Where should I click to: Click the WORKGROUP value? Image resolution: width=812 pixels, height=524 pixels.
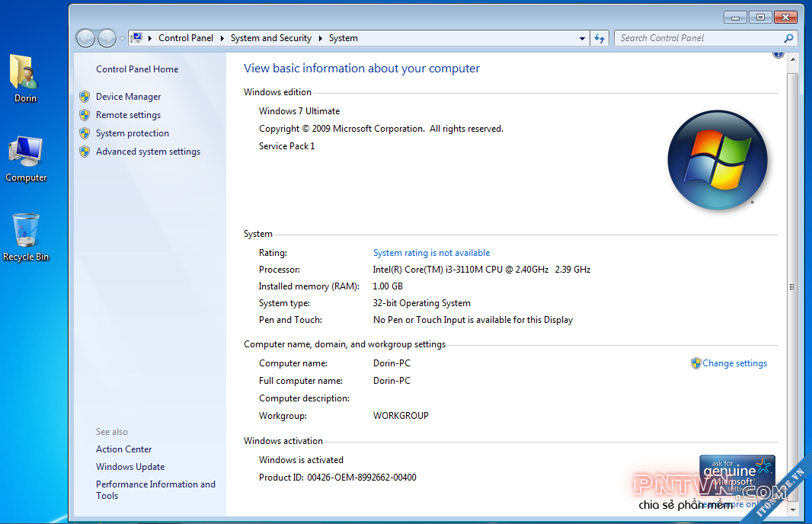click(401, 416)
